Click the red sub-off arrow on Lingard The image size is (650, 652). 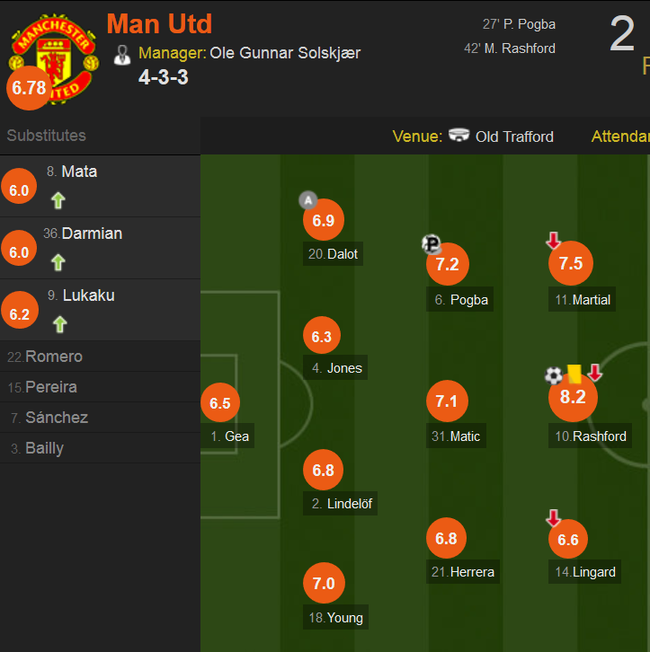click(x=553, y=518)
